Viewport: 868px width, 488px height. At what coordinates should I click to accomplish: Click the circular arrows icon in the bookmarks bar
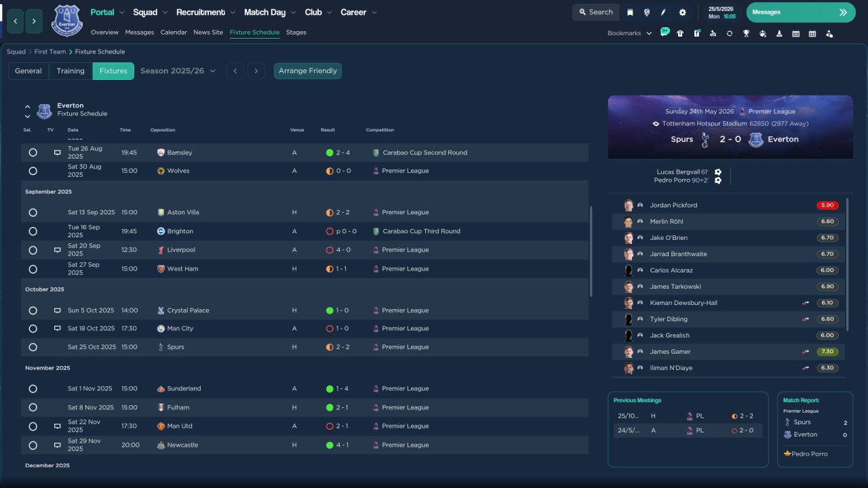coord(730,33)
